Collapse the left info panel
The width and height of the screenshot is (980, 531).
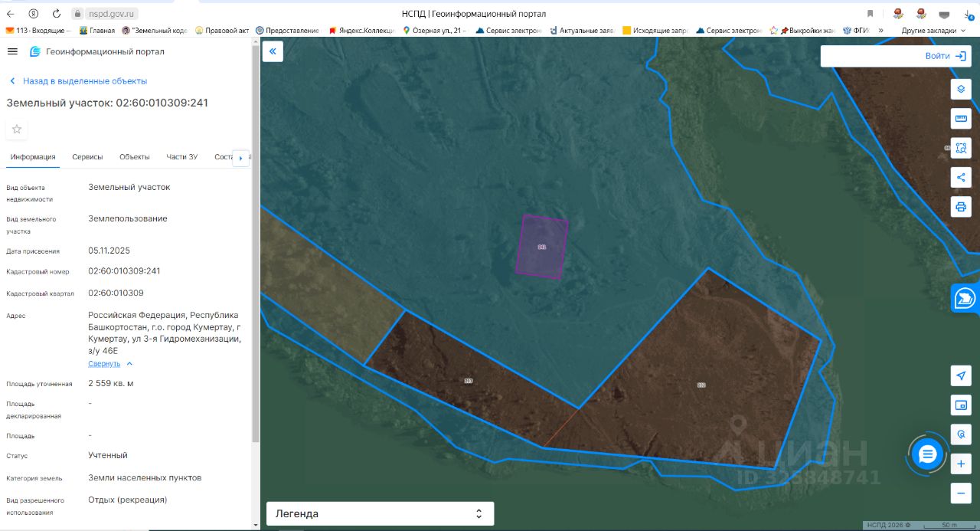[x=273, y=51]
